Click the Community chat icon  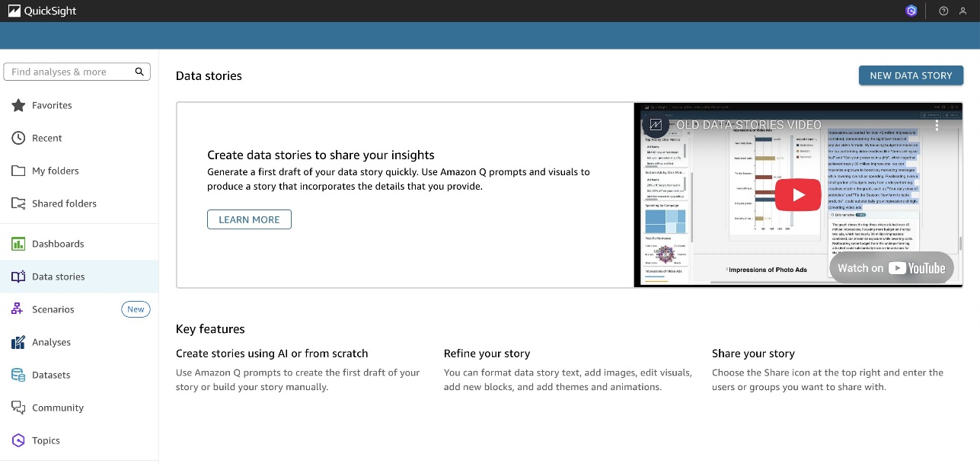coord(18,408)
